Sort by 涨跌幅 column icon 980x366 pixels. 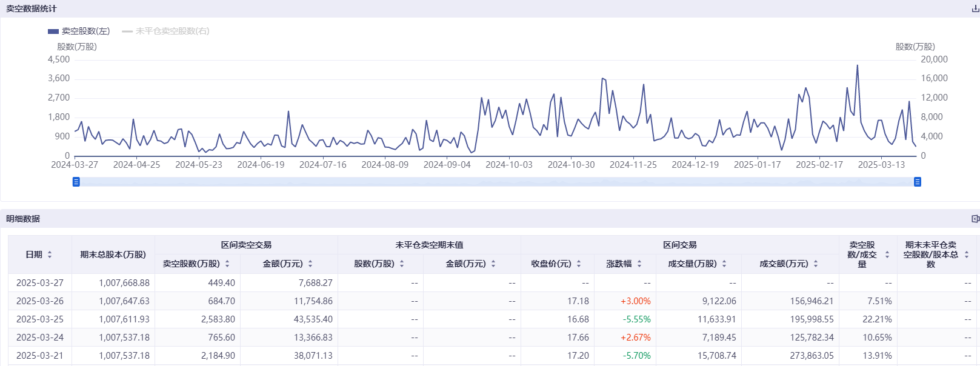639,264
